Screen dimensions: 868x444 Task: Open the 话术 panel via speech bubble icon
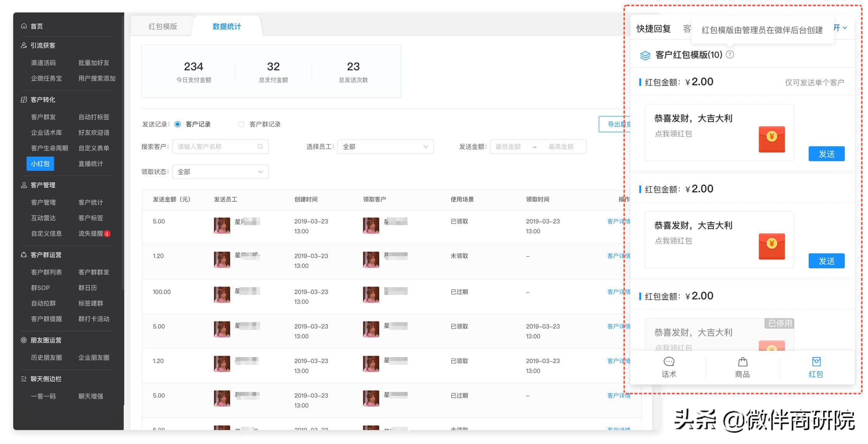click(x=668, y=362)
